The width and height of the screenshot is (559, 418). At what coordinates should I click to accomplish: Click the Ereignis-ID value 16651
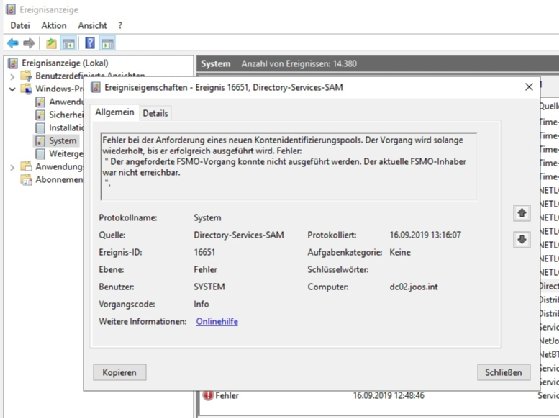pyautogui.click(x=204, y=252)
